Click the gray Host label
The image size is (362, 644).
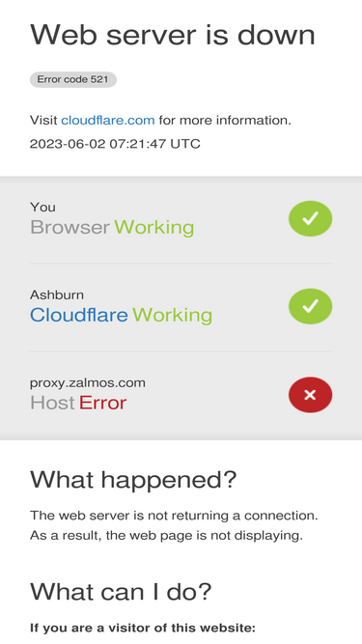click(52, 403)
